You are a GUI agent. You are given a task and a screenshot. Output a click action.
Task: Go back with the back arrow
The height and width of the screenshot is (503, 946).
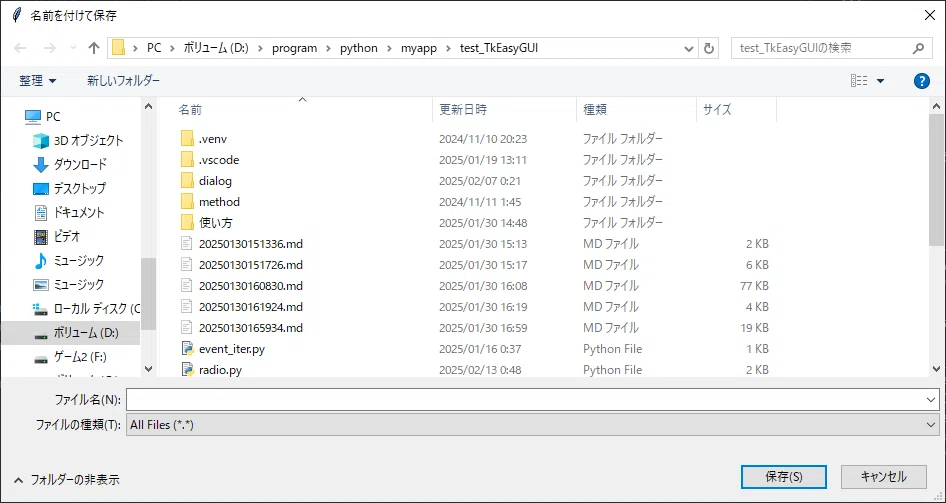coord(20,48)
